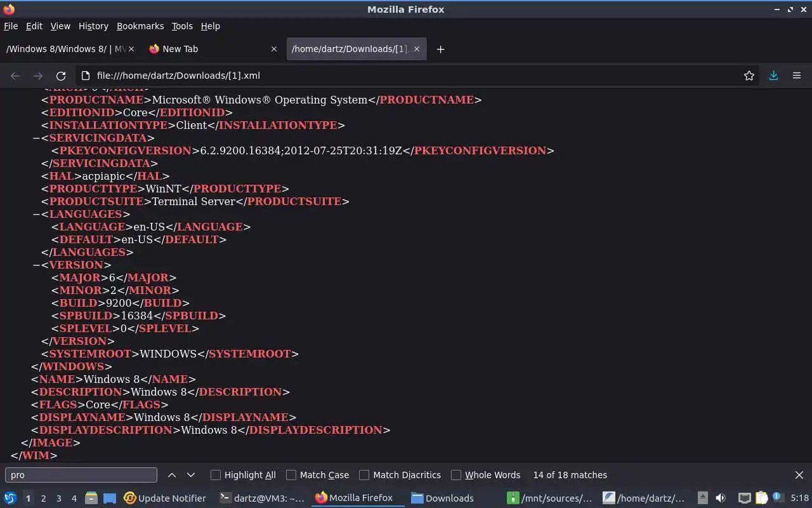The height and width of the screenshot is (508, 812).
Task: Switch to workspace 3
Action: (x=58, y=498)
